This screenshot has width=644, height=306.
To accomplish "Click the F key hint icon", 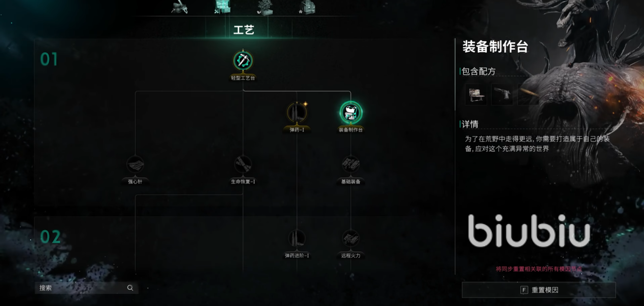I will click(x=524, y=290).
